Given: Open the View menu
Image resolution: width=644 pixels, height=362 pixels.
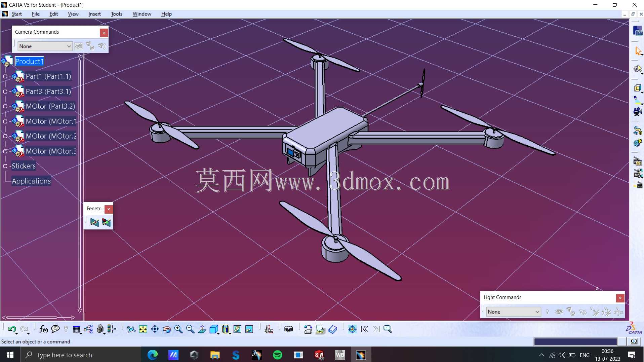Looking at the screenshot, I should pos(73,14).
